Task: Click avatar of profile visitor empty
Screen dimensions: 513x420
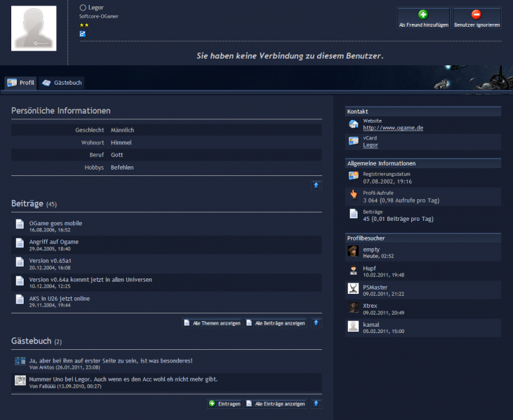Action: pyautogui.click(x=353, y=251)
